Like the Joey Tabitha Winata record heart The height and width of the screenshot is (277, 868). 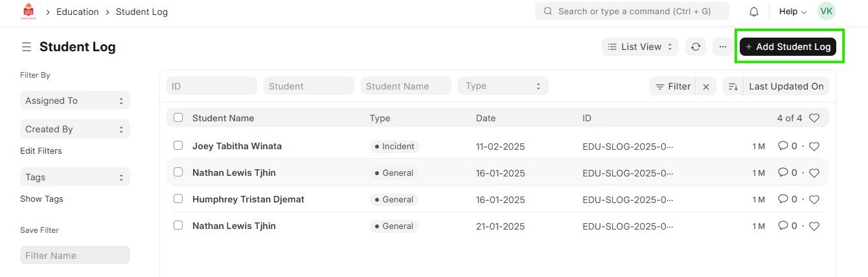(814, 147)
